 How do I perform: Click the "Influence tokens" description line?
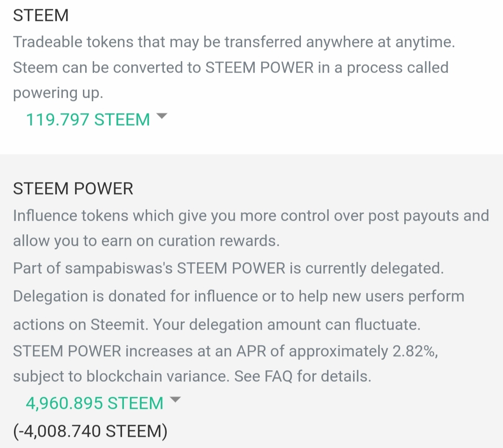251,216
